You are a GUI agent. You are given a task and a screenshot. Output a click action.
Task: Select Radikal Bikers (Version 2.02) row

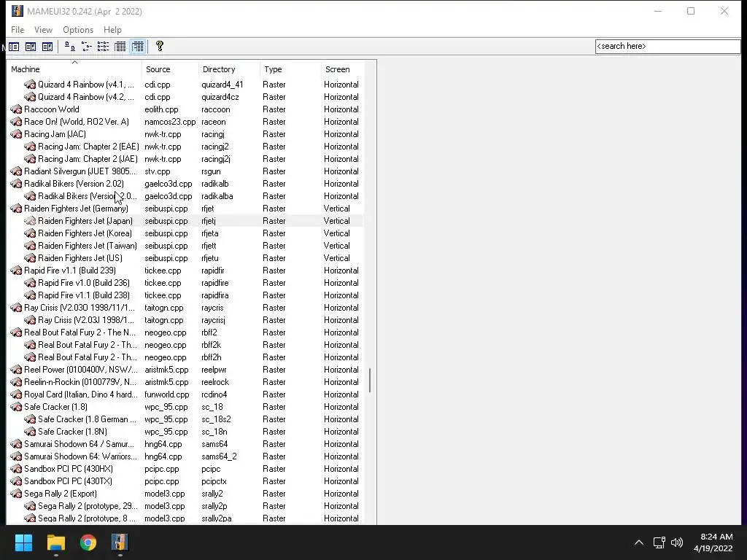[x=186, y=184]
